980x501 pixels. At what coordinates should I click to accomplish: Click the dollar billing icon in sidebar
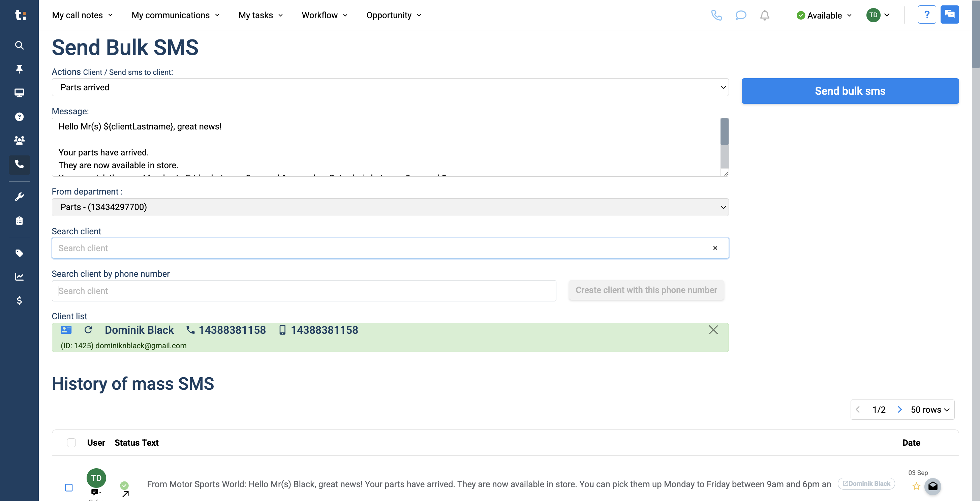tap(19, 301)
